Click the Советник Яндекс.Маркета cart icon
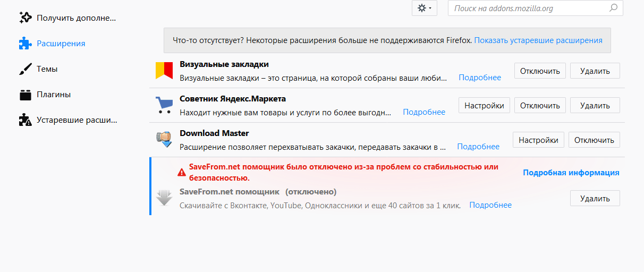Viewport: 644px width, 272px height. tap(164, 105)
